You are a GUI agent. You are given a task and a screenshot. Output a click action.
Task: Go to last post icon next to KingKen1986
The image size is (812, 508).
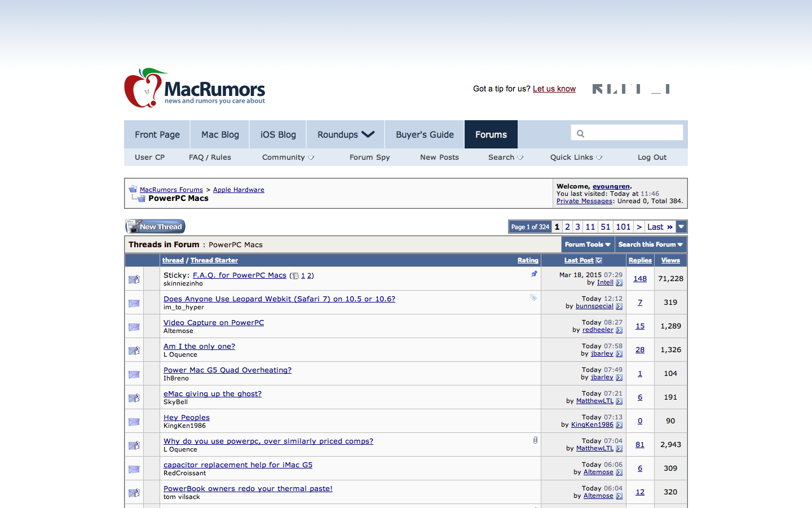619,425
